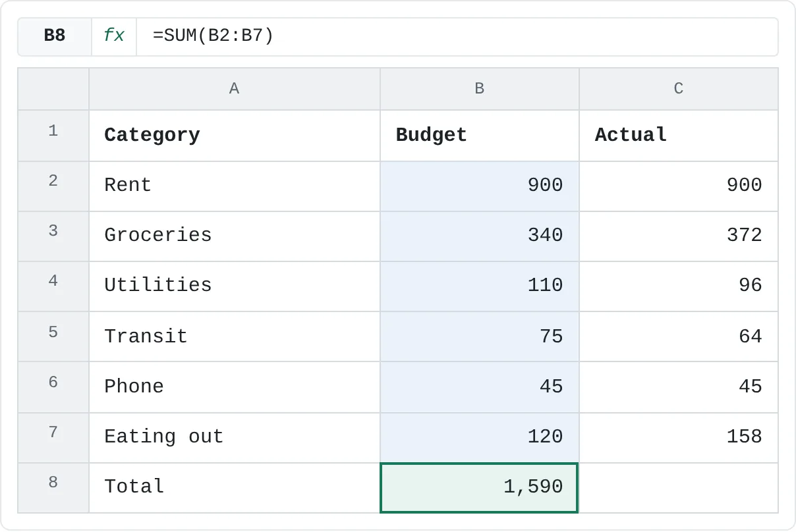The width and height of the screenshot is (796, 532).
Task: Select the total cell 1,590
Action: 480,488
